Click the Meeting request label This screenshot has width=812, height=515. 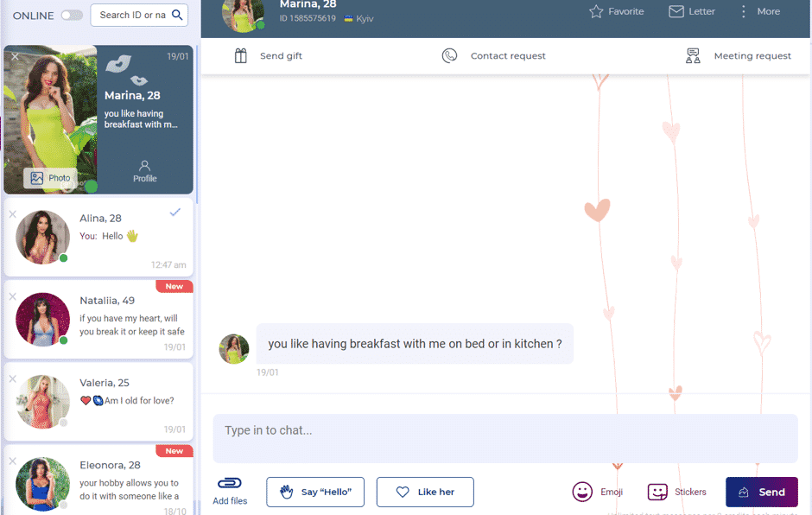pos(752,55)
